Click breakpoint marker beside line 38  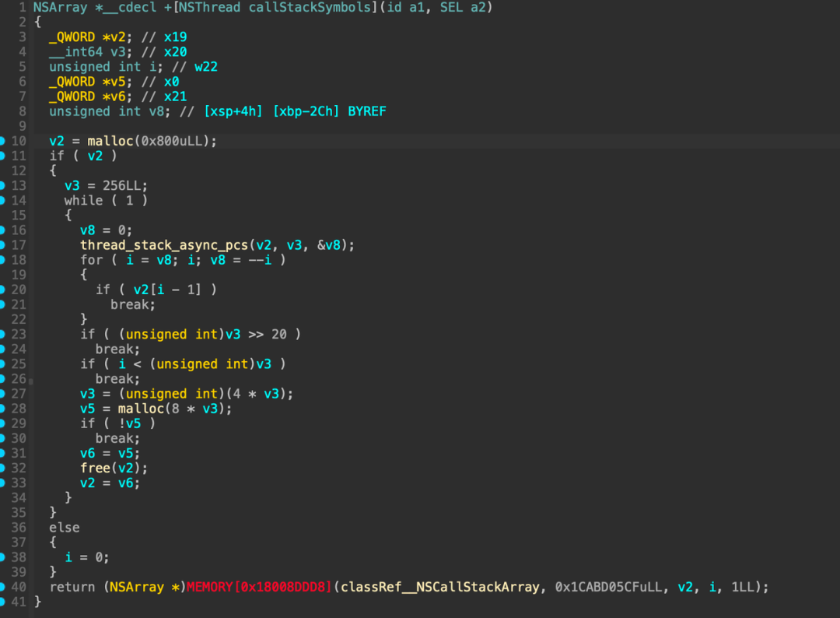coord(2,557)
